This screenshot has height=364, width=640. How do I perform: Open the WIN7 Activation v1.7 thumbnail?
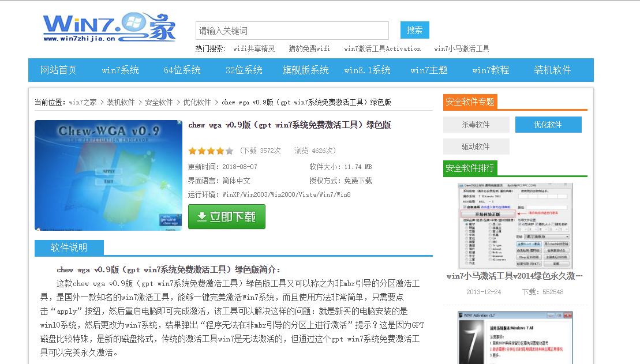[515, 338]
